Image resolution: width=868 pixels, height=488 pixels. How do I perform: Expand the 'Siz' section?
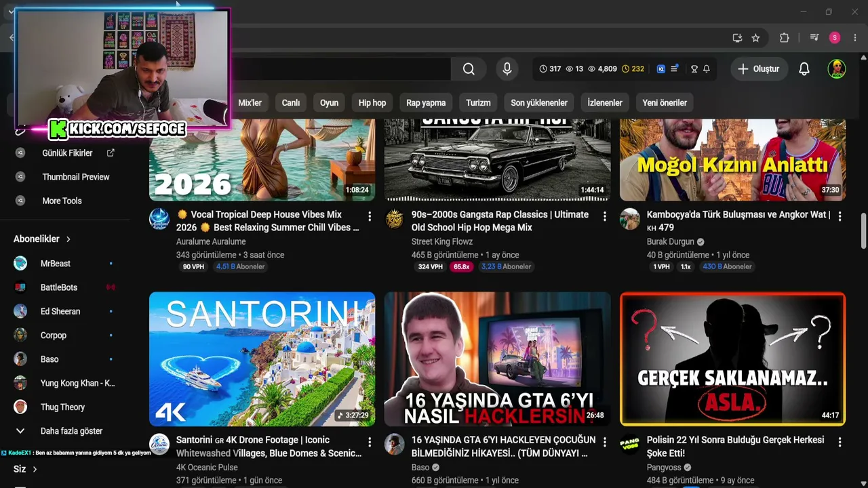click(25, 469)
